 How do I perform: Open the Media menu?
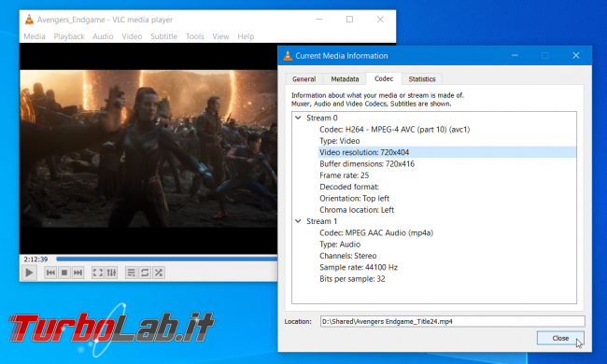point(35,36)
